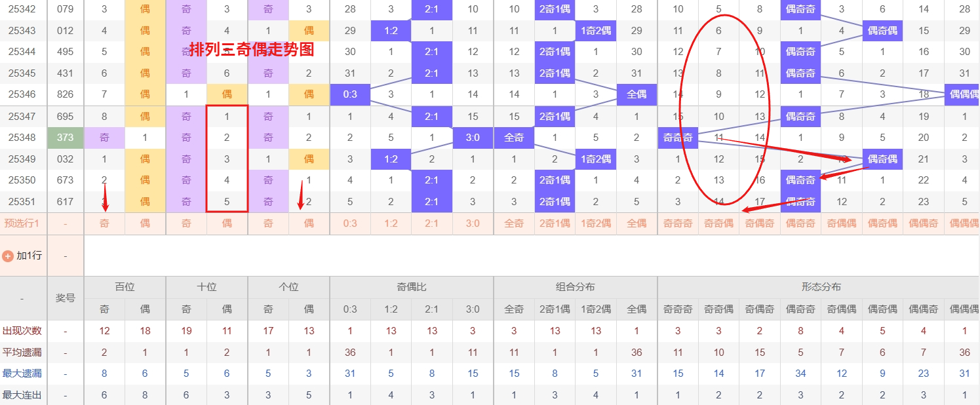The height and width of the screenshot is (405, 980).
Task: Click issue number 25351 in first column
Action: point(23,202)
